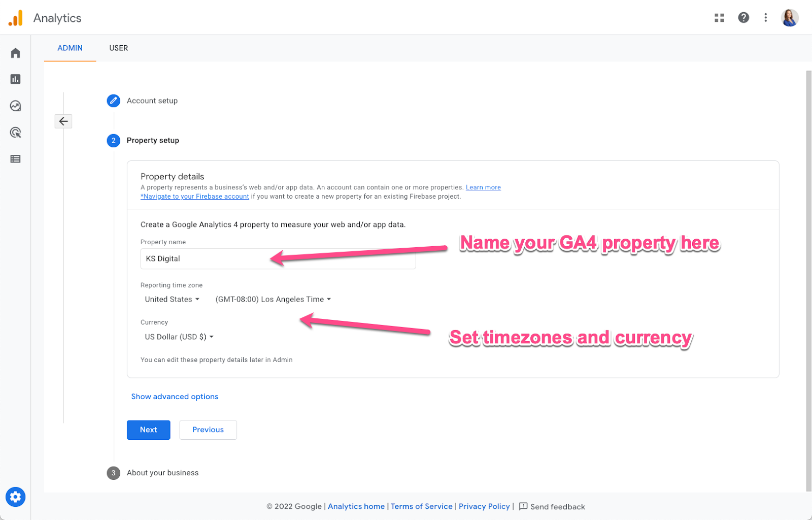Open the three-dot more options menu

pyautogui.click(x=766, y=18)
